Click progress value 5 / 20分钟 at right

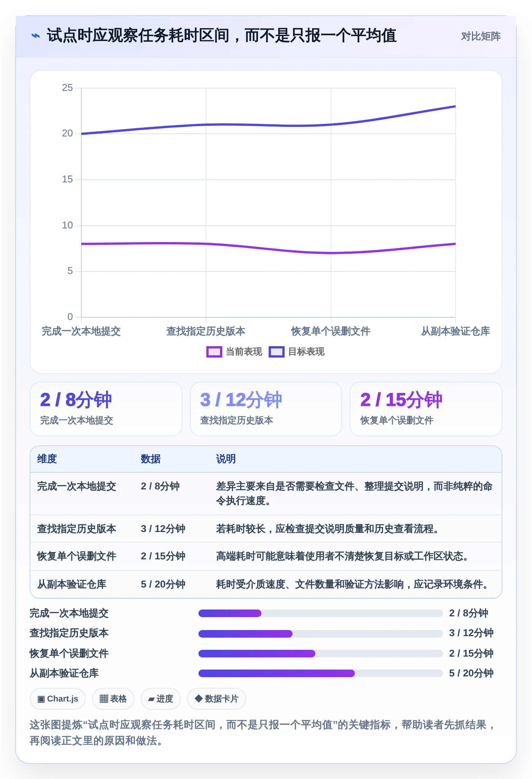click(x=471, y=673)
